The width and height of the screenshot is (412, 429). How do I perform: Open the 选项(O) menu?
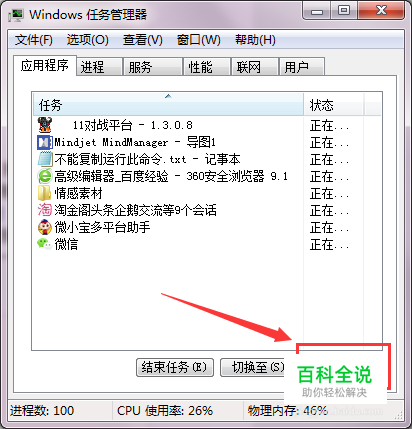click(88, 40)
